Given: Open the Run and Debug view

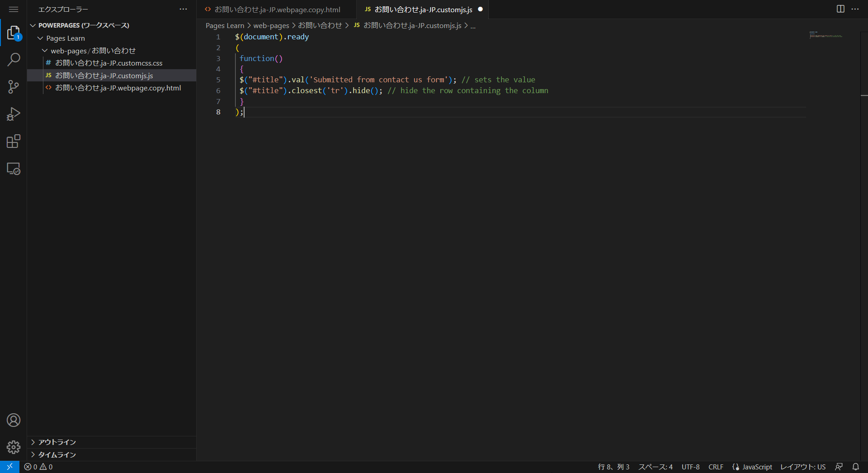Looking at the screenshot, I should coord(14,114).
